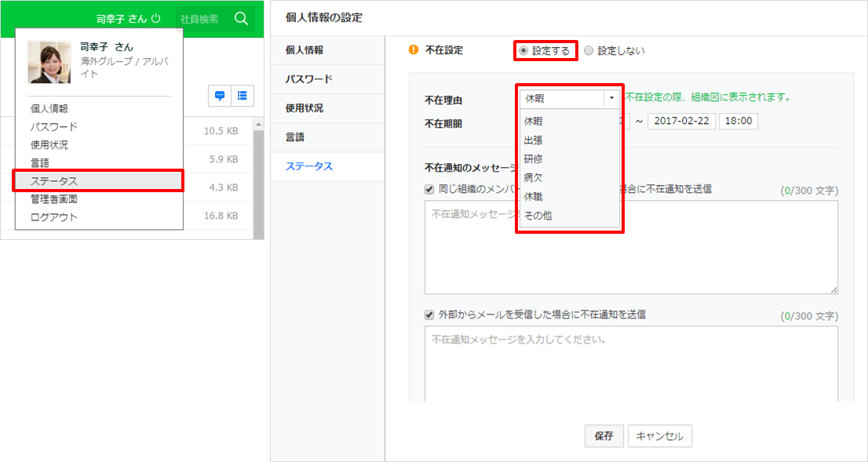Select the 設定する radio button

coord(524,51)
